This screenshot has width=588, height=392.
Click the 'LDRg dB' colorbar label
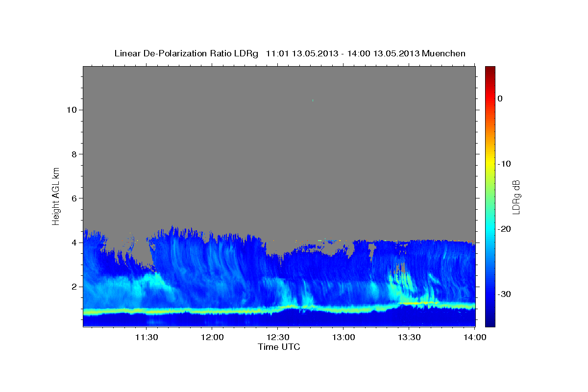pos(516,197)
